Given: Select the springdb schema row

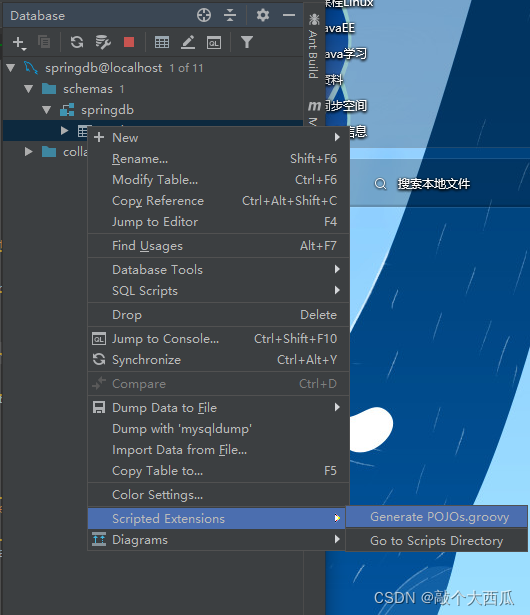Looking at the screenshot, I should point(153,110).
